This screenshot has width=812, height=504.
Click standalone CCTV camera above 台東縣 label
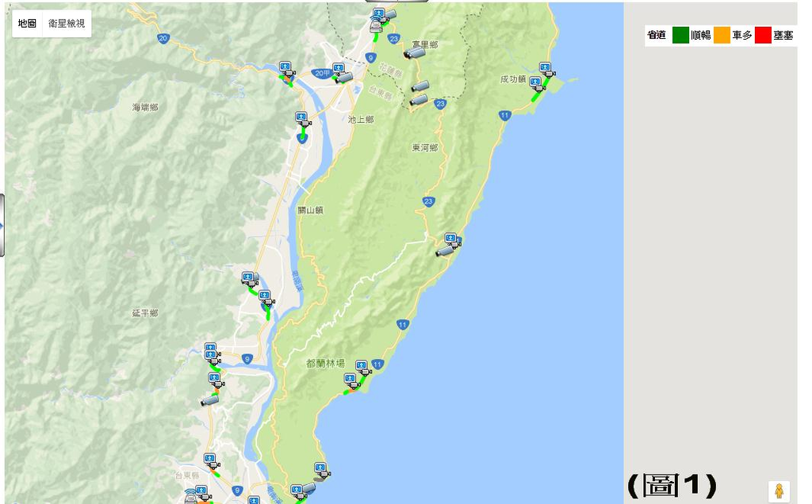click(209, 400)
